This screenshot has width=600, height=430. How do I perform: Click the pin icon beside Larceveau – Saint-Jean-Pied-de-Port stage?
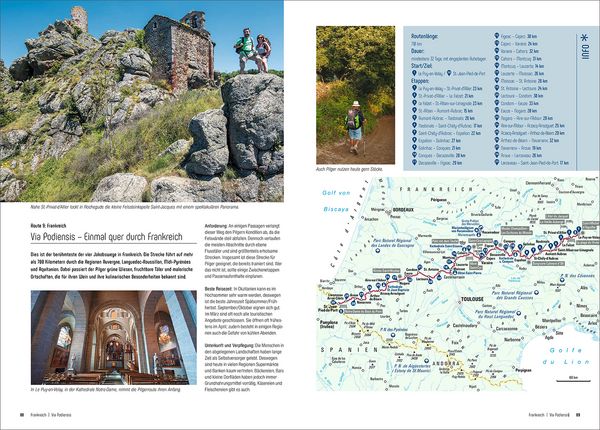click(x=497, y=162)
